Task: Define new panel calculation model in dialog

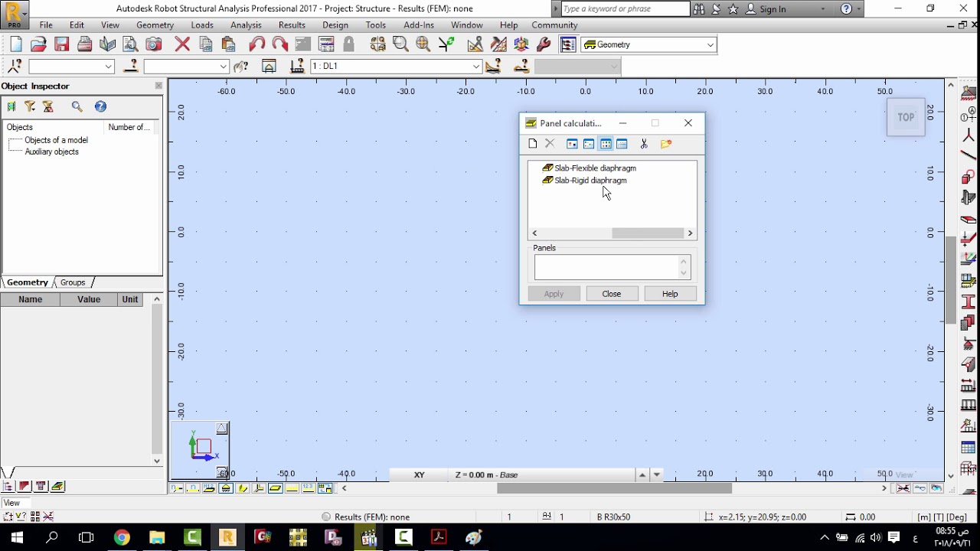Action: coord(533,144)
